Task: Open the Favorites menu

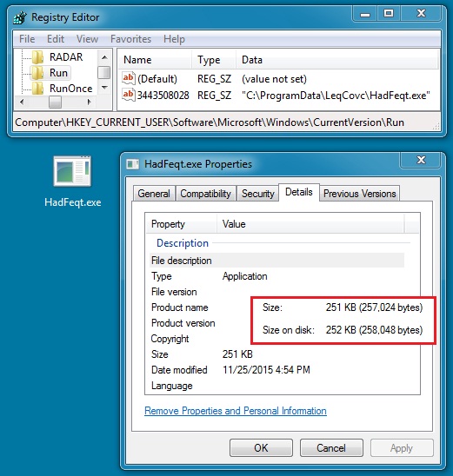Action: [130, 39]
